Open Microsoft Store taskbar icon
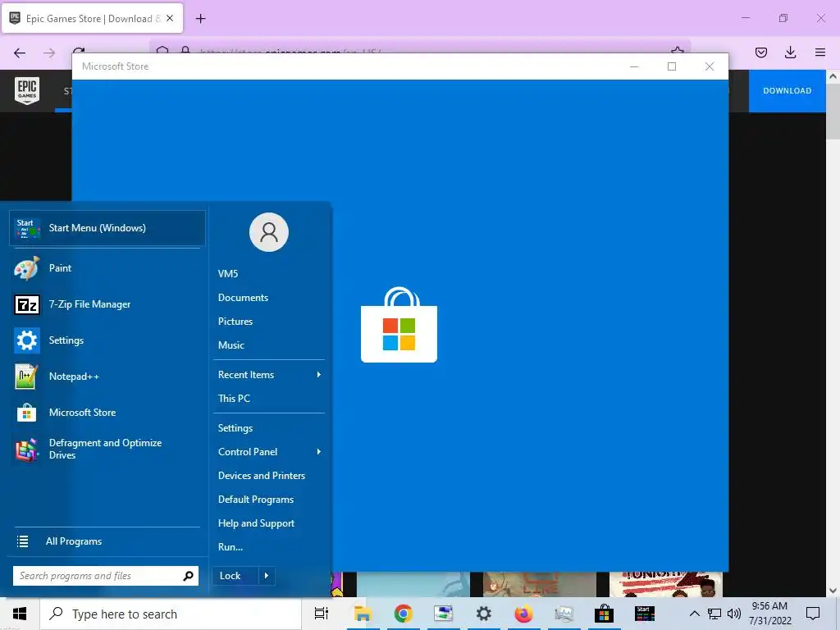Image resolution: width=840 pixels, height=630 pixels. [x=604, y=614]
